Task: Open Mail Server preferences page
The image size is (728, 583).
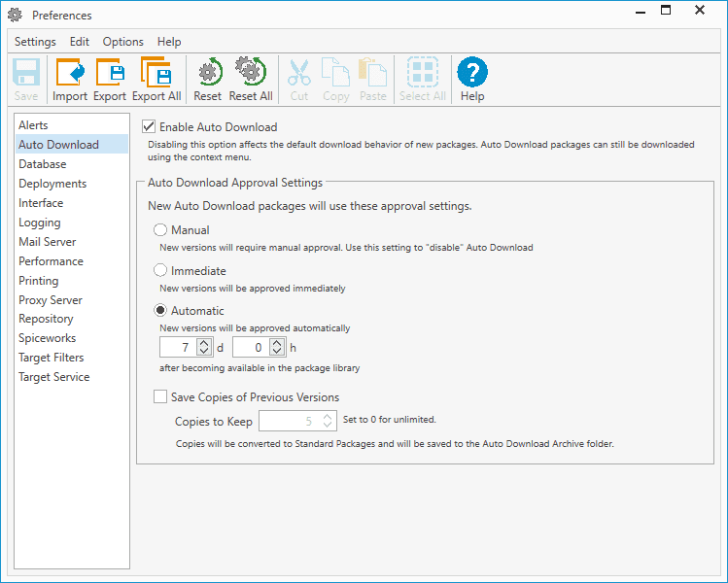Action: [72, 242]
